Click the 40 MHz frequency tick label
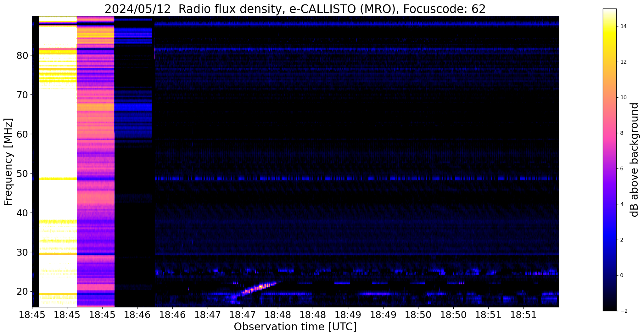This screenshot has width=644, height=336. (23, 213)
